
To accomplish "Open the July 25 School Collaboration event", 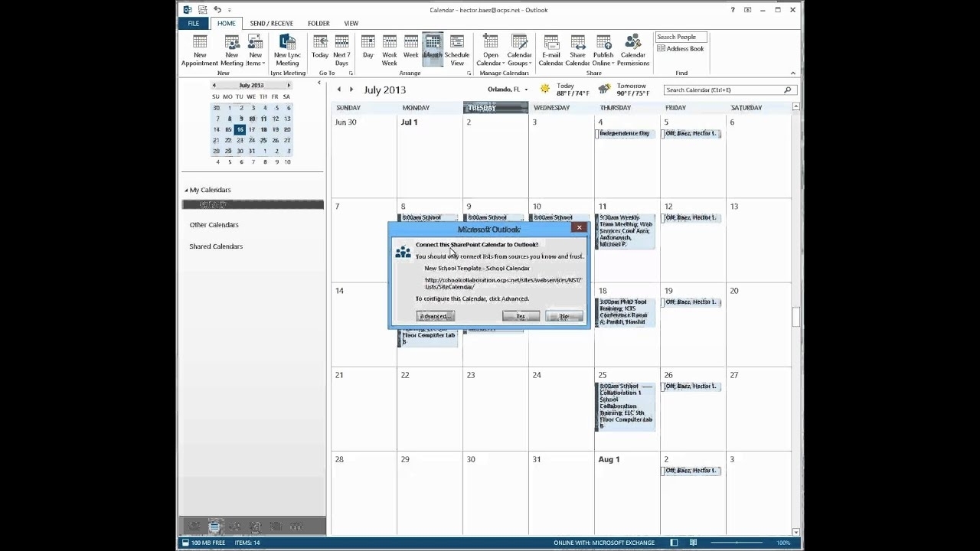I will click(626, 406).
